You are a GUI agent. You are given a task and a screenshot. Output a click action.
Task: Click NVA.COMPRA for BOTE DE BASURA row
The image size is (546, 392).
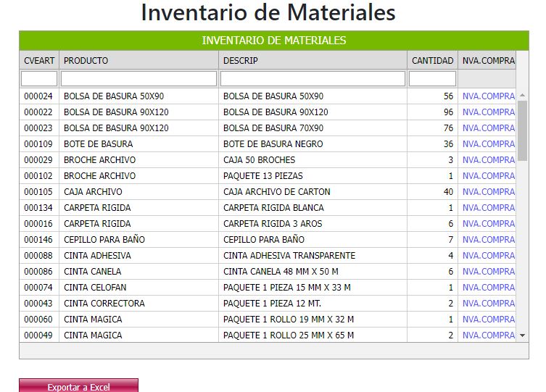point(488,144)
